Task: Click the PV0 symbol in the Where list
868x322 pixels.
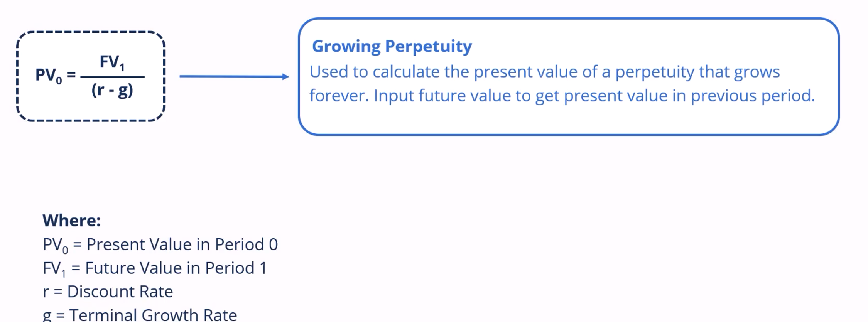Action: 55,245
